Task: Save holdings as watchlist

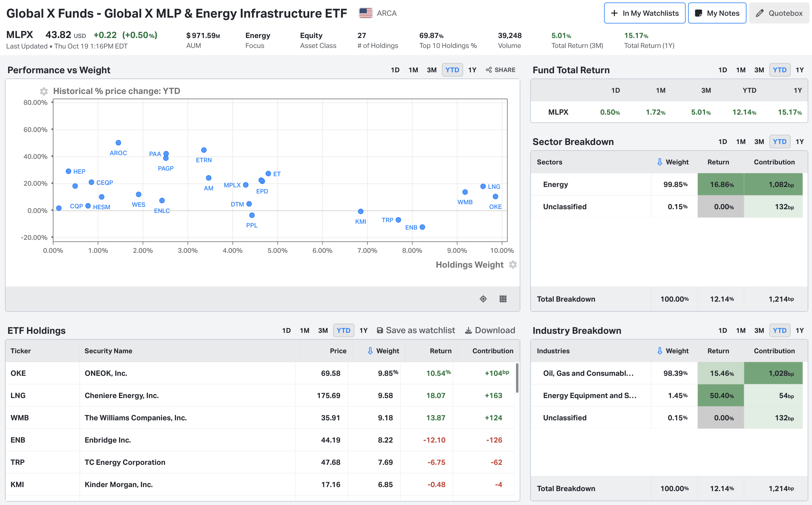Action: [416, 330]
